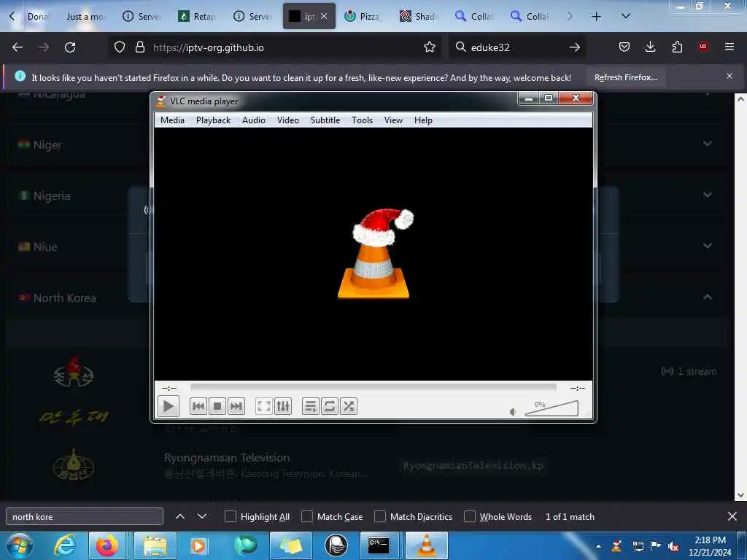
Task: Open VLC Audio menu
Action: [x=253, y=120]
